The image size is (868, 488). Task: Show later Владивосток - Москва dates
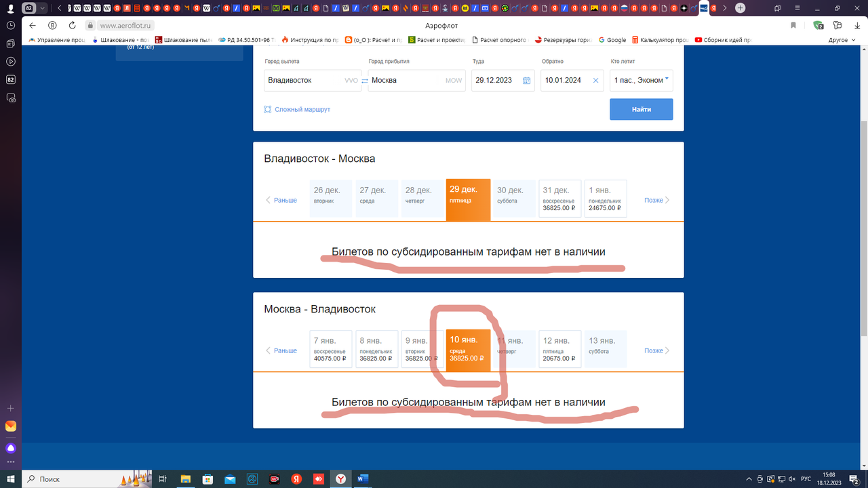[657, 200]
